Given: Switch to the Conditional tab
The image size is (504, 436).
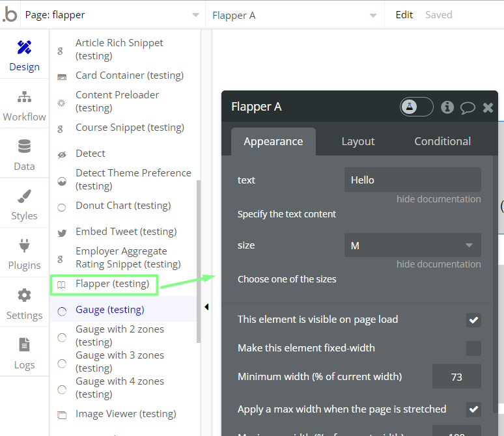Looking at the screenshot, I should pyautogui.click(x=442, y=141).
